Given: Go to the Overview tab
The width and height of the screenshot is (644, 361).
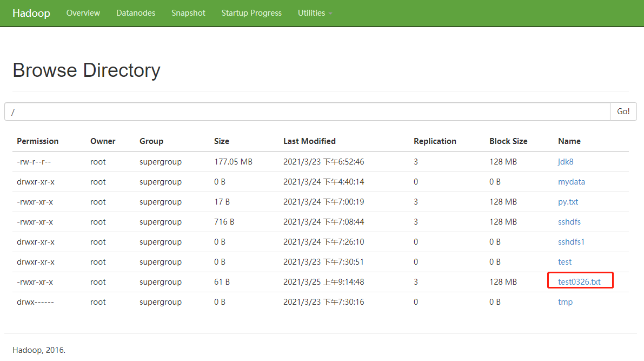Looking at the screenshot, I should click(83, 13).
